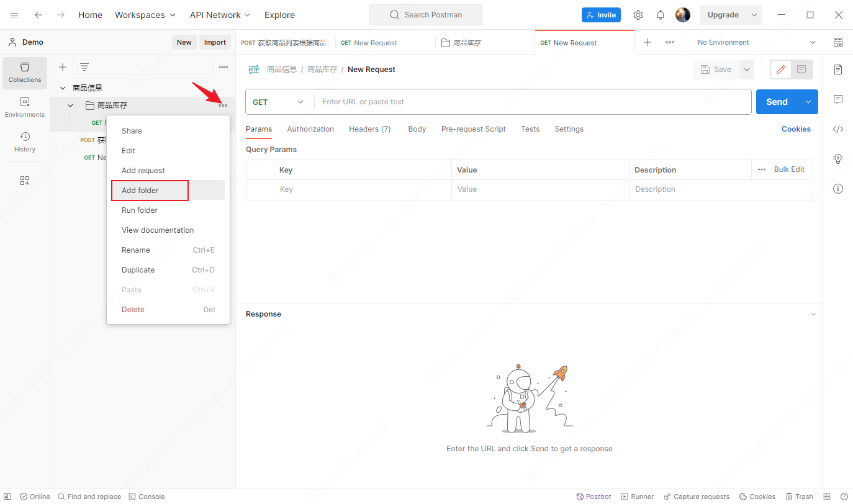Switch to Pre-request Script tab

click(473, 129)
